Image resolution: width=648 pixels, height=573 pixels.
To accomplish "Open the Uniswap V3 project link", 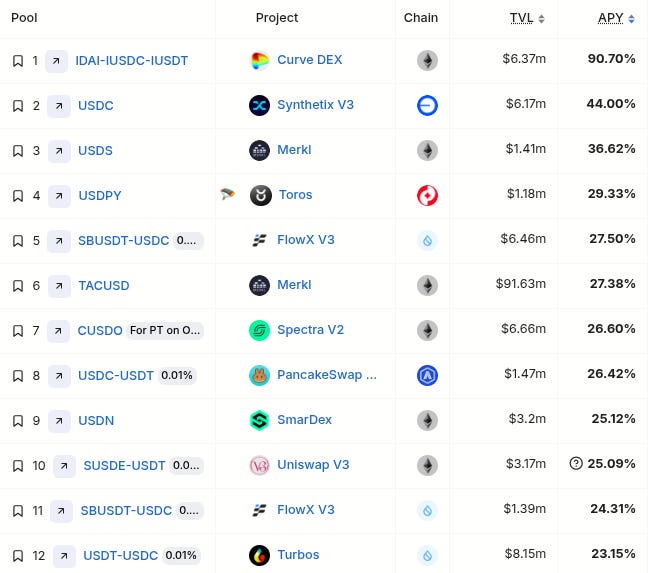I will pos(313,465).
